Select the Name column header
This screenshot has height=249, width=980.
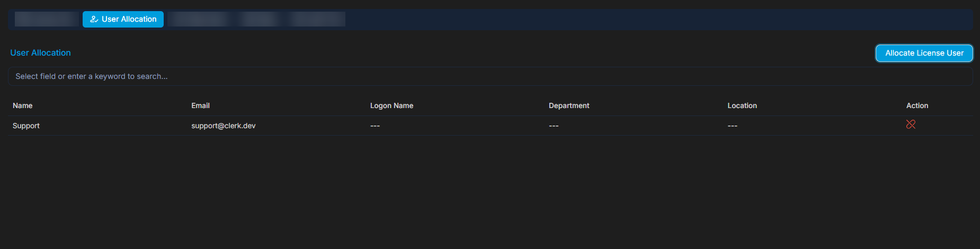[23, 106]
